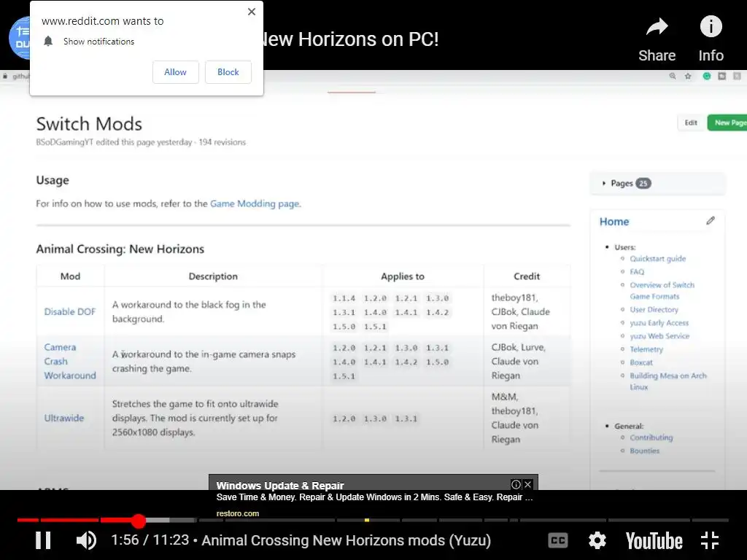Open User Directory sidebar link
This screenshot has height=560, width=747.
[x=654, y=309]
